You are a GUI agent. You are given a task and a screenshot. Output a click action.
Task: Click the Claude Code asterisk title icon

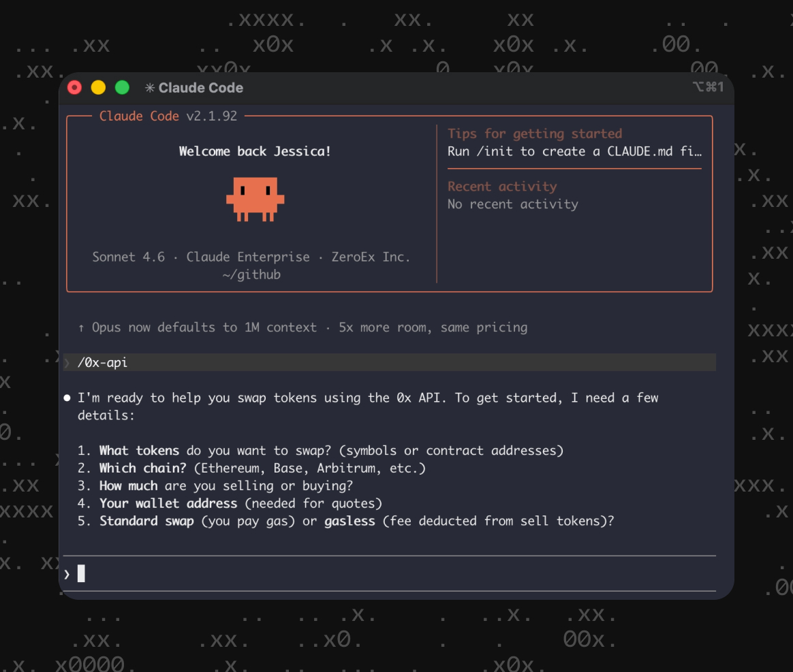[x=150, y=88]
